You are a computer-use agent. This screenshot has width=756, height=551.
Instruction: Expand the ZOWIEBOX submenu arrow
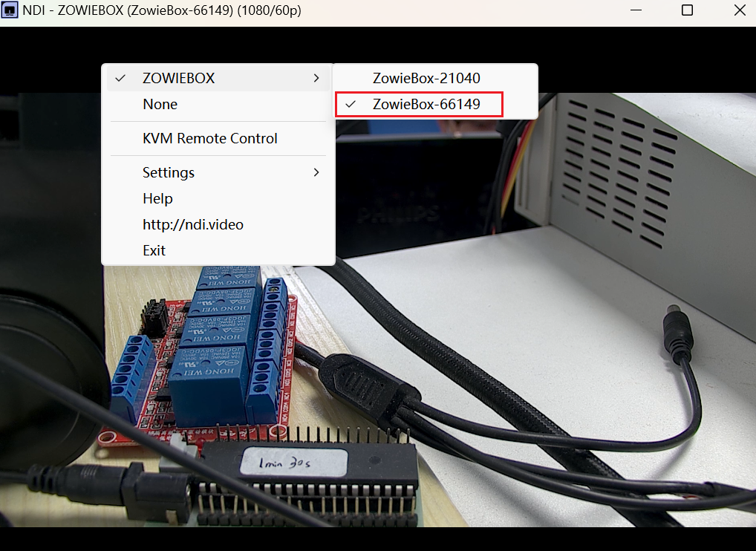coord(316,78)
